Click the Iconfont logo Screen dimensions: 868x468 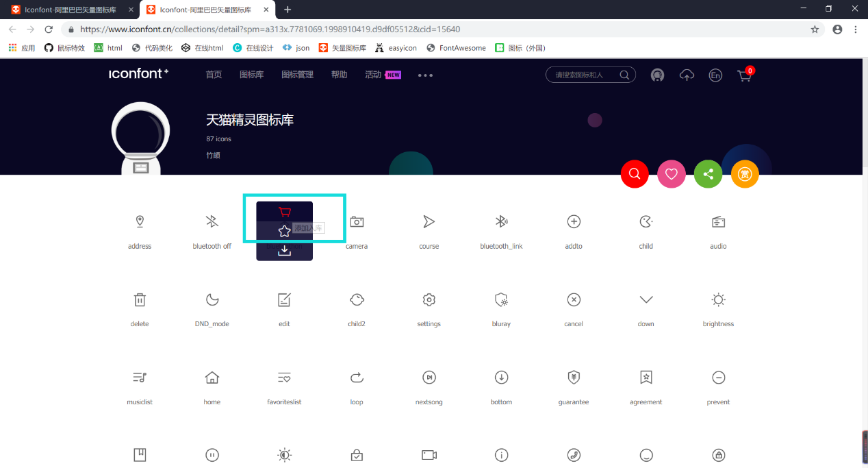pyautogui.click(x=138, y=74)
